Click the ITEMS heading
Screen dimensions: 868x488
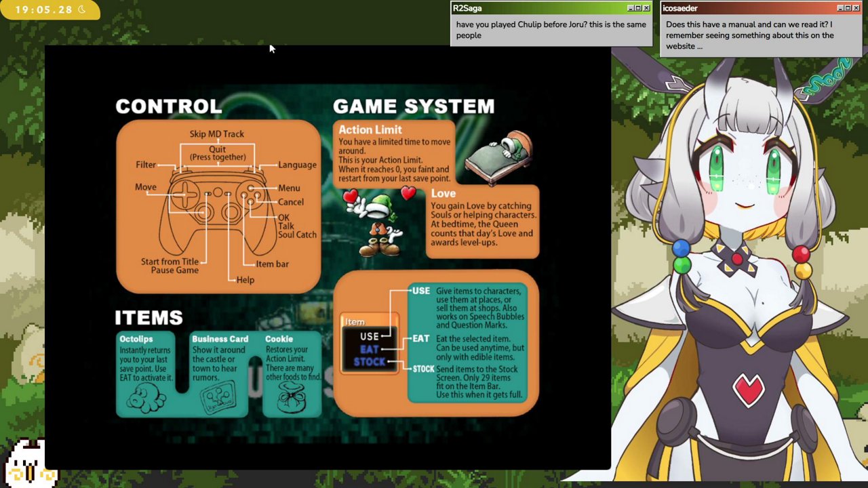coord(149,318)
